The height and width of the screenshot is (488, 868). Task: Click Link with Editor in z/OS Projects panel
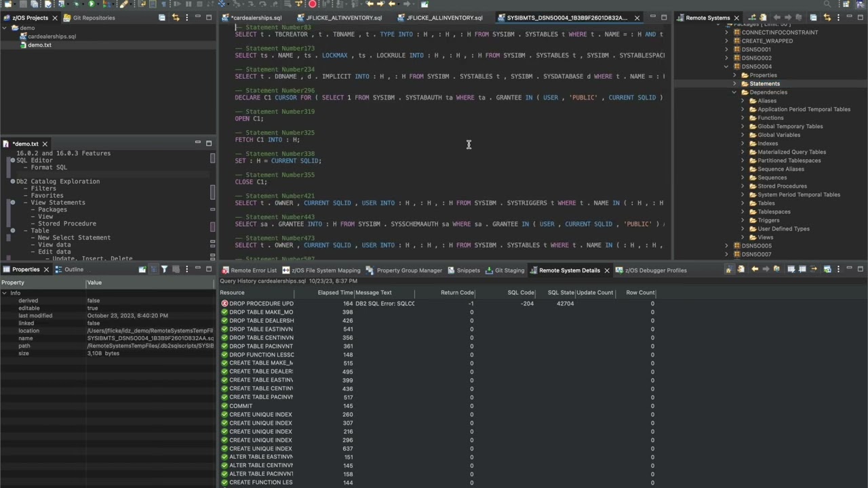pyautogui.click(x=176, y=18)
